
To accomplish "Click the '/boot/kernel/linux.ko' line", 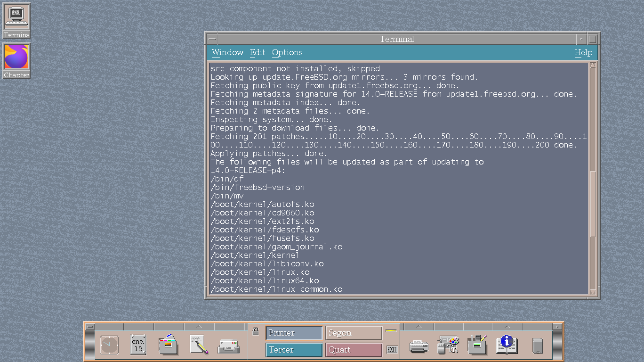I will click(260, 272).
